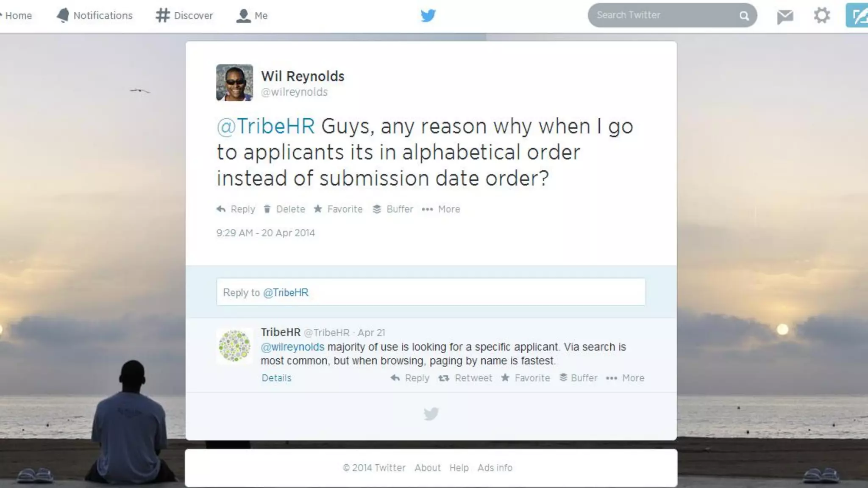Screen dimensions: 868x488
Task: Open the Notifications tab
Action: click(x=95, y=16)
